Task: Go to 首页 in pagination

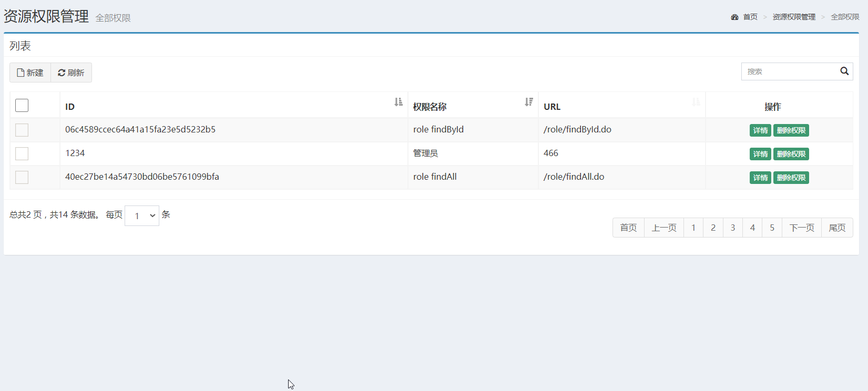Action: coord(628,228)
